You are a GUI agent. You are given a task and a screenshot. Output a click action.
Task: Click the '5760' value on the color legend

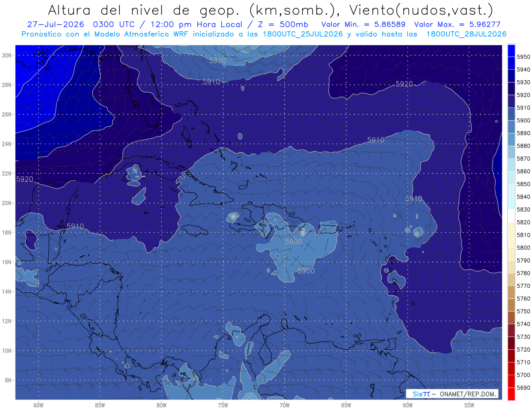[x=524, y=298]
